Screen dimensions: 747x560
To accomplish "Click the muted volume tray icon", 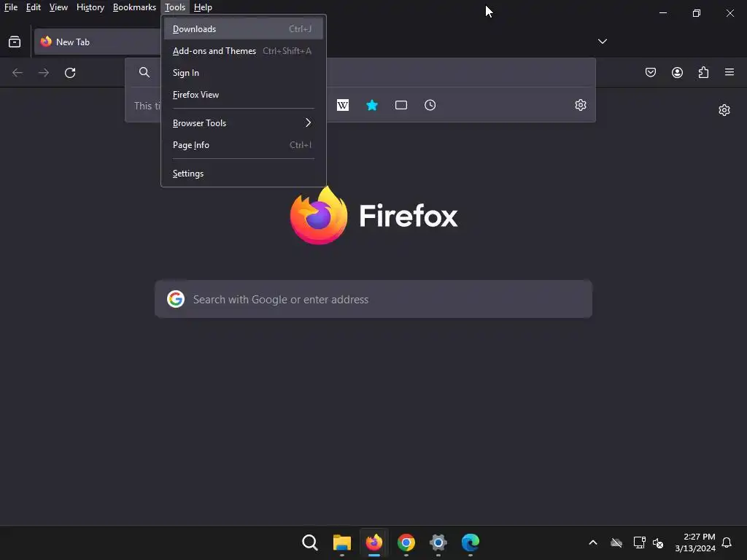I will (658, 542).
